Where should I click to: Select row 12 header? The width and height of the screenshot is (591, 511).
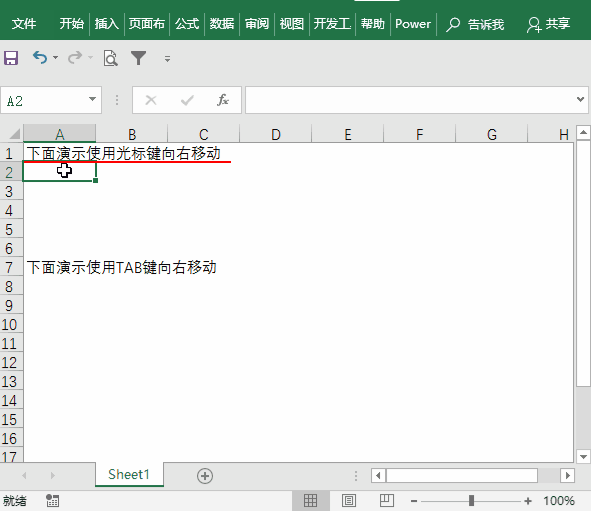[x=11, y=362]
